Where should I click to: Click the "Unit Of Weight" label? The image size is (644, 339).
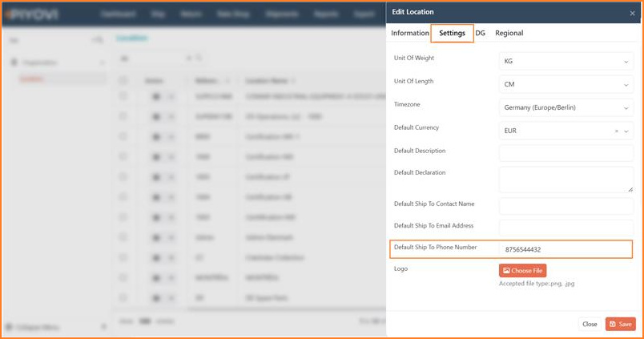pos(414,58)
